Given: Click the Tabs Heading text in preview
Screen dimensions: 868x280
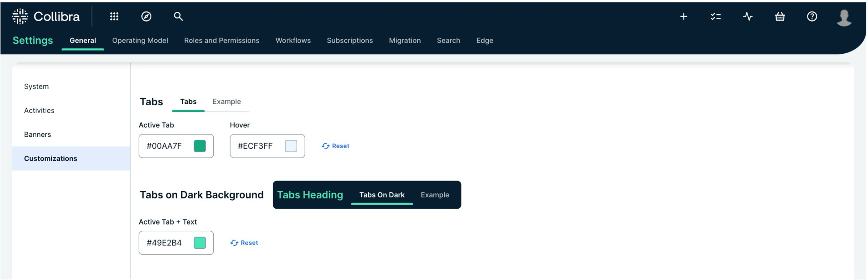Looking at the screenshot, I should tap(310, 195).
